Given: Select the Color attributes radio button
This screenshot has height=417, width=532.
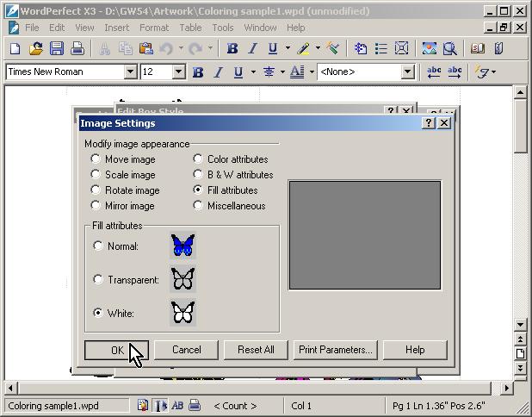Looking at the screenshot, I should pyautogui.click(x=198, y=159).
